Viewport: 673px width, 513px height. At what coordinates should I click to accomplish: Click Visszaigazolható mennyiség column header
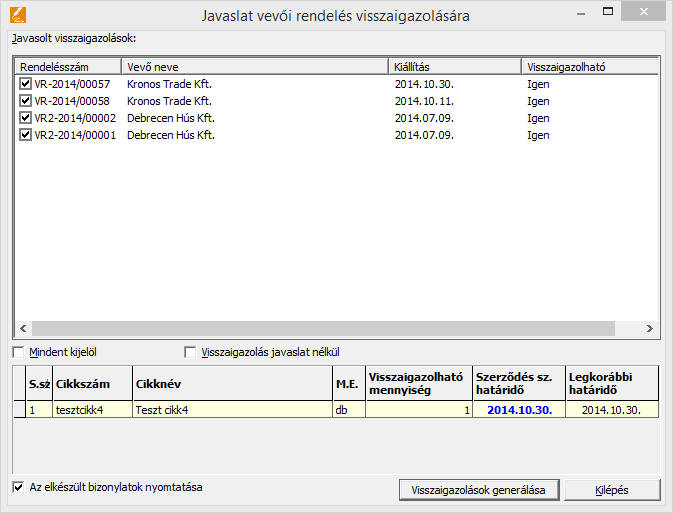[x=419, y=384]
